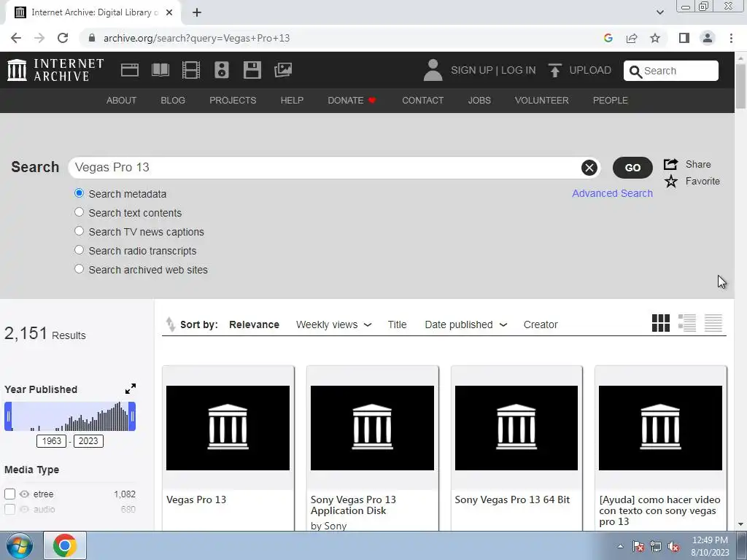Open the VOLUNTEER menu item
747x560 pixels.
click(x=542, y=101)
